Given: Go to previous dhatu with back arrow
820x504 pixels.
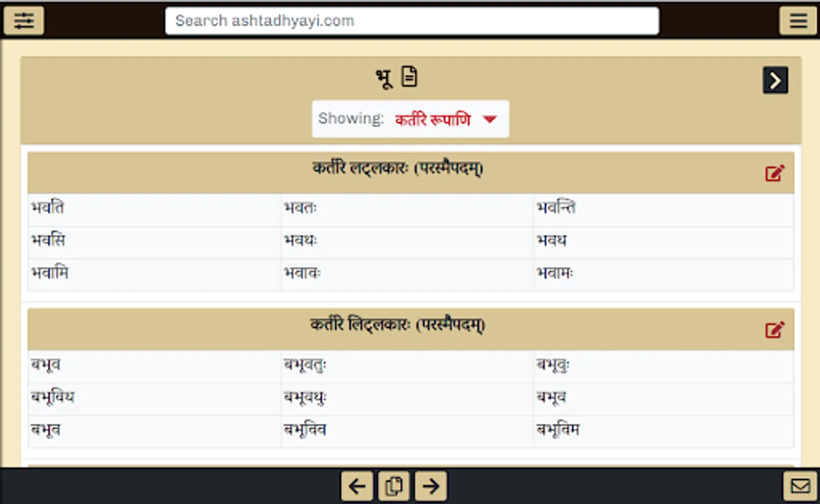Looking at the screenshot, I should click(x=356, y=486).
